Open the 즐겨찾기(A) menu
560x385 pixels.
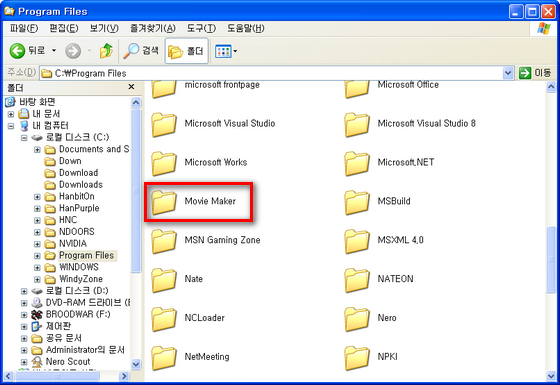coord(152,28)
